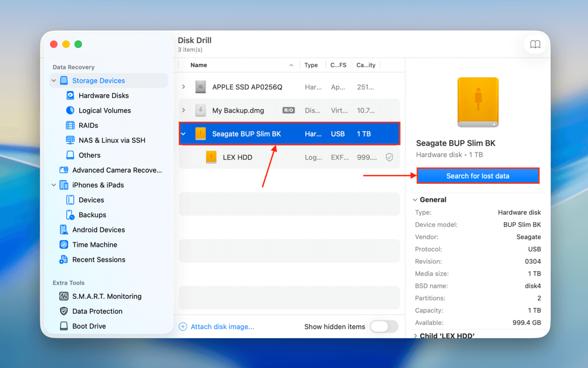Open the documentation book icon
The height and width of the screenshot is (368, 588).
point(535,44)
